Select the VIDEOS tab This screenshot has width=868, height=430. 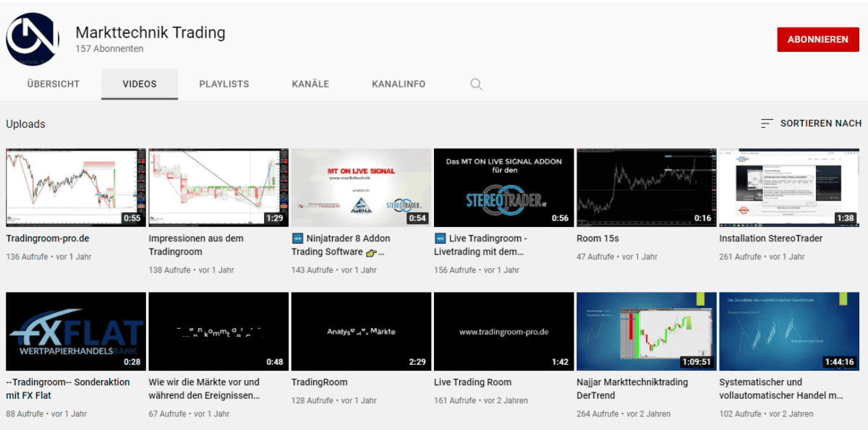[x=139, y=84]
